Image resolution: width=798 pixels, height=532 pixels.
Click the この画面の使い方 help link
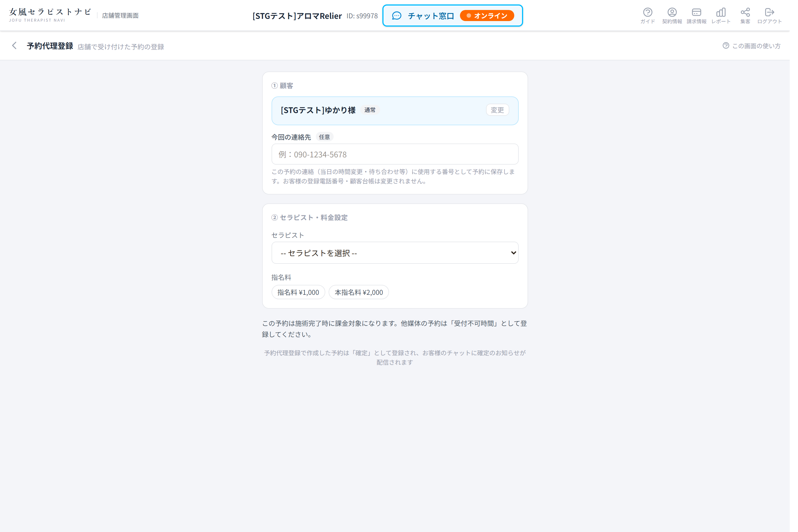click(x=759, y=46)
